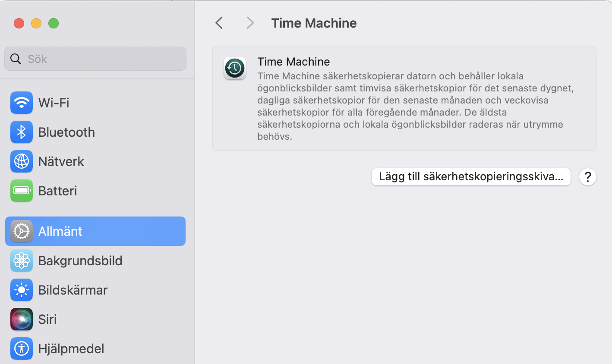612x364 pixels.
Task: Click the magnifying glass search icon
Action: tap(16, 59)
